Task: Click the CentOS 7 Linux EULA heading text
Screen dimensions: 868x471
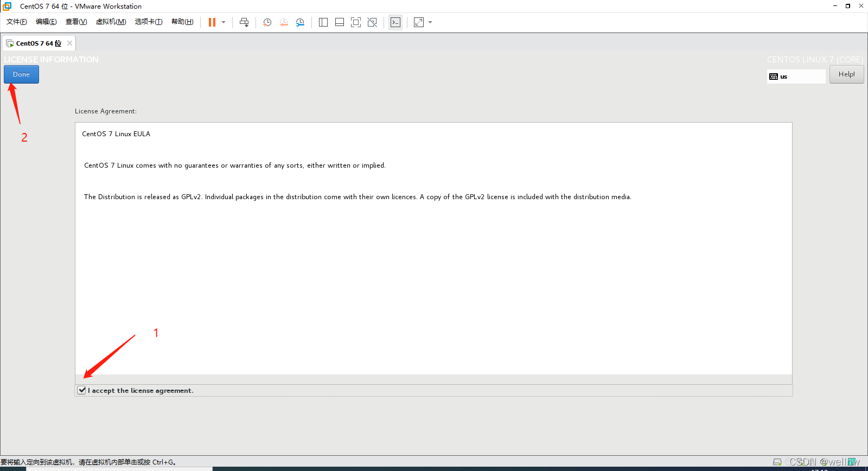Action: click(116, 134)
